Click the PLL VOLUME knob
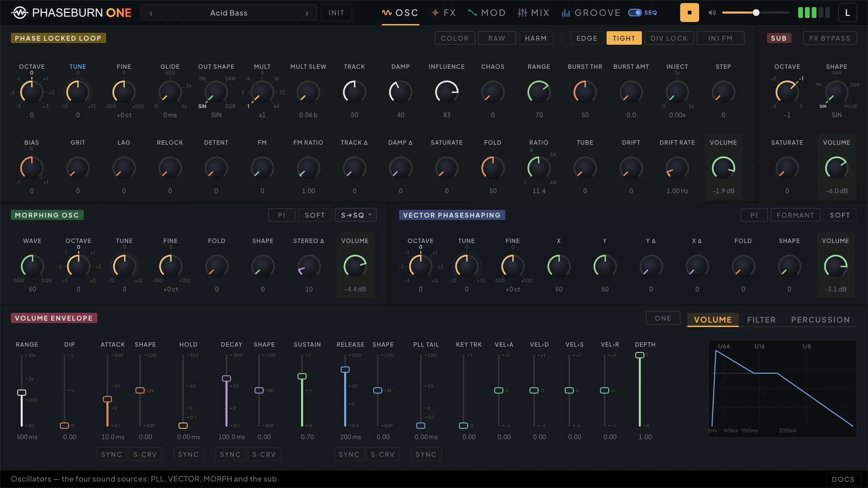This screenshot has height=488, width=868. pos(723,168)
